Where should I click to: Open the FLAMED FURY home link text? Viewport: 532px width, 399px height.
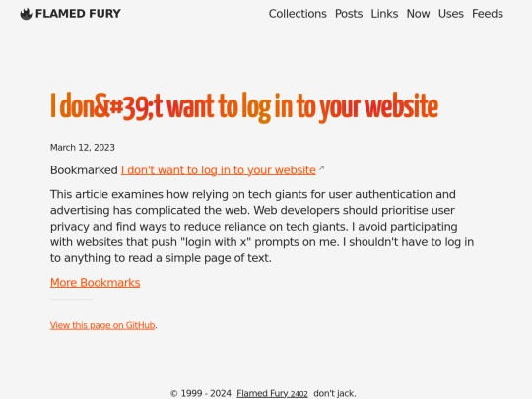click(78, 14)
